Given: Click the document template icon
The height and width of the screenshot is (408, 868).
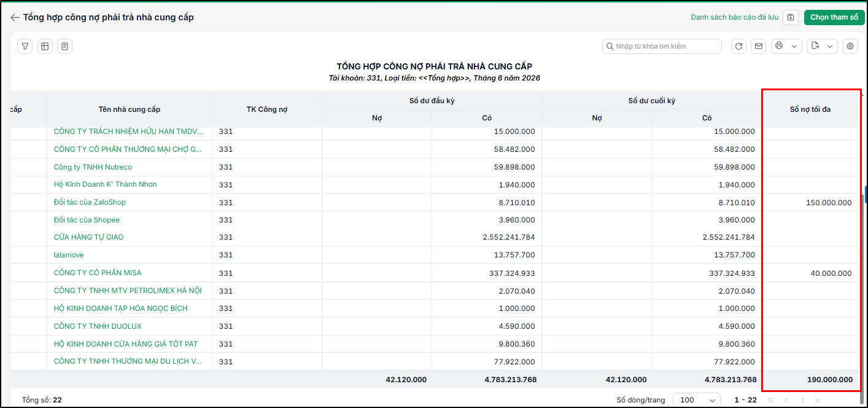Looking at the screenshot, I should click(x=64, y=46).
